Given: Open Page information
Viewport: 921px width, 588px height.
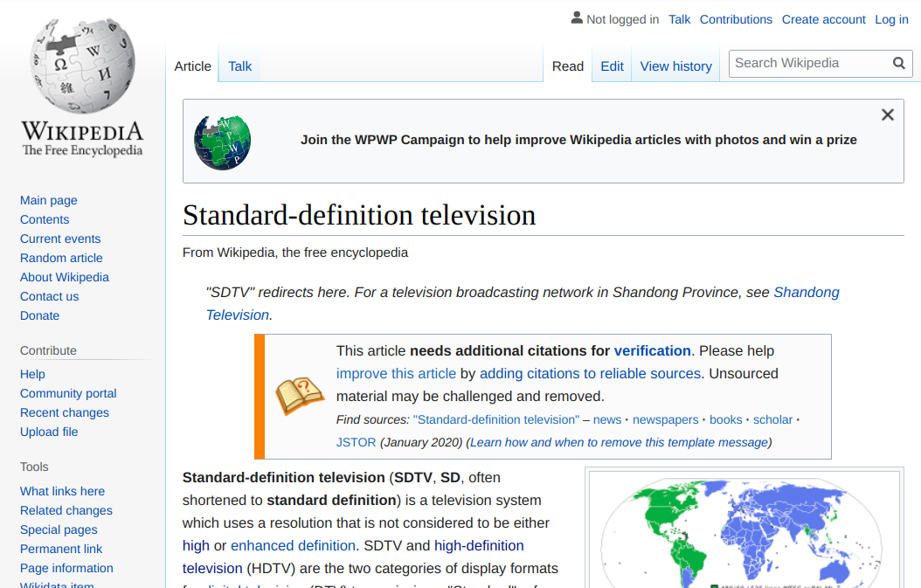Looking at the screenshot, I should pyautogui.click(x=66, y=569).
